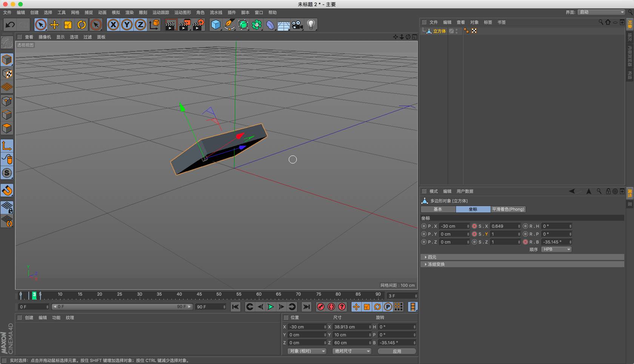Open the 运动图形 menu
The image size is (634, 364).
click(x=183, y=12)
